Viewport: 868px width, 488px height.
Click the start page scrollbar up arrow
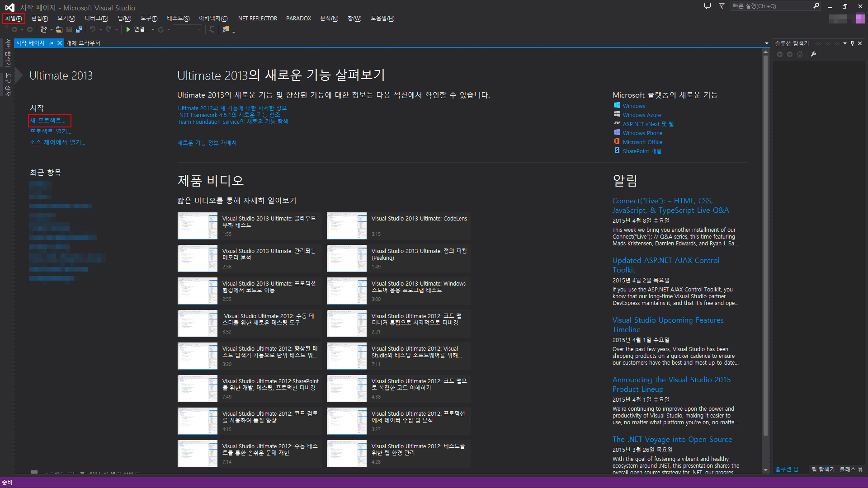click(x=765, y=52)
